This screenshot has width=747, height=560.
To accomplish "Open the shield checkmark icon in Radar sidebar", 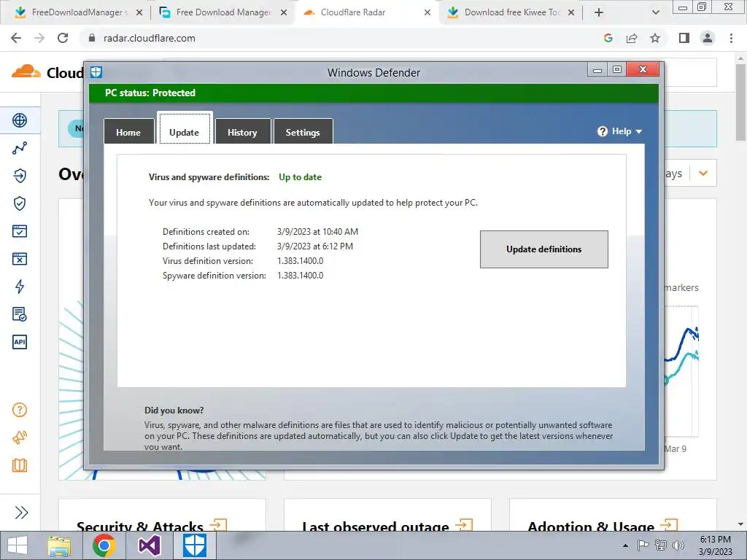I will (20, 203).
